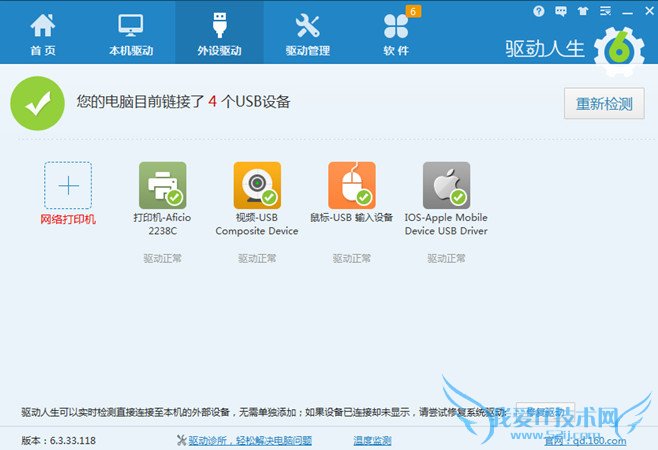Select the 外设驱动 tab
Screen dimensions: 658x450
coord(219,34)
